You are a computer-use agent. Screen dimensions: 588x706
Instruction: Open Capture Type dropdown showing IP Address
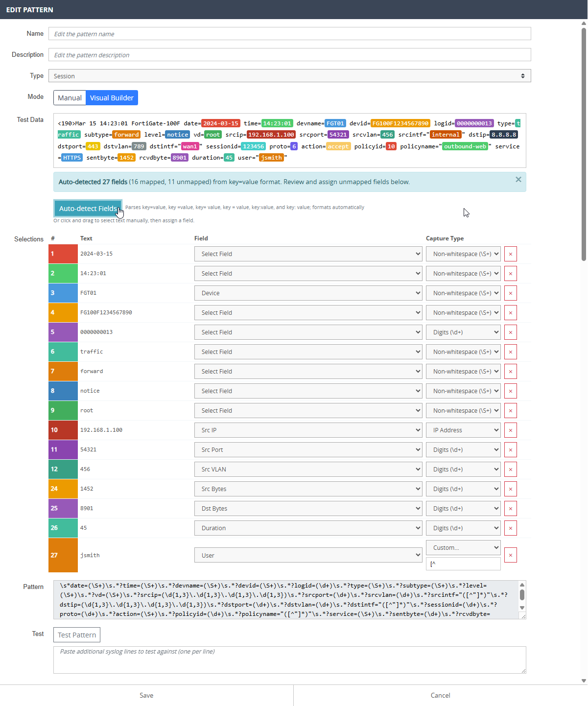click(x=463, y=430)
